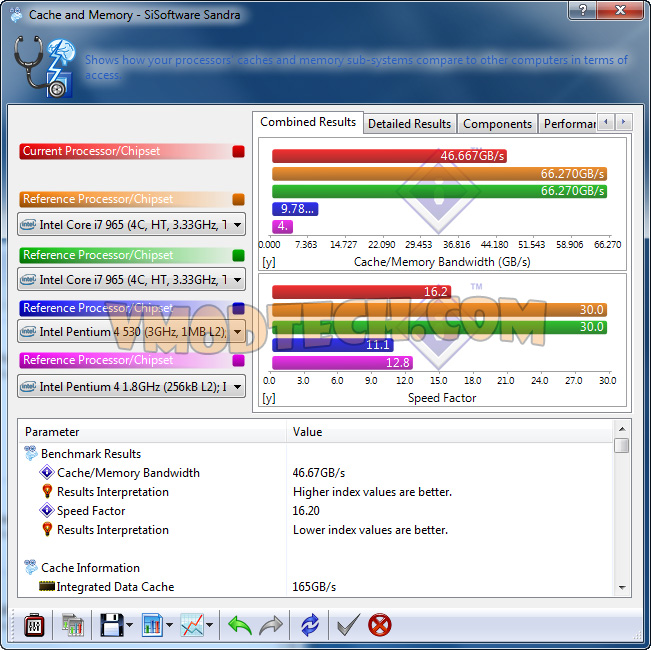
Task: Open the save icon dropdown arrow
Action: (130, 625)
